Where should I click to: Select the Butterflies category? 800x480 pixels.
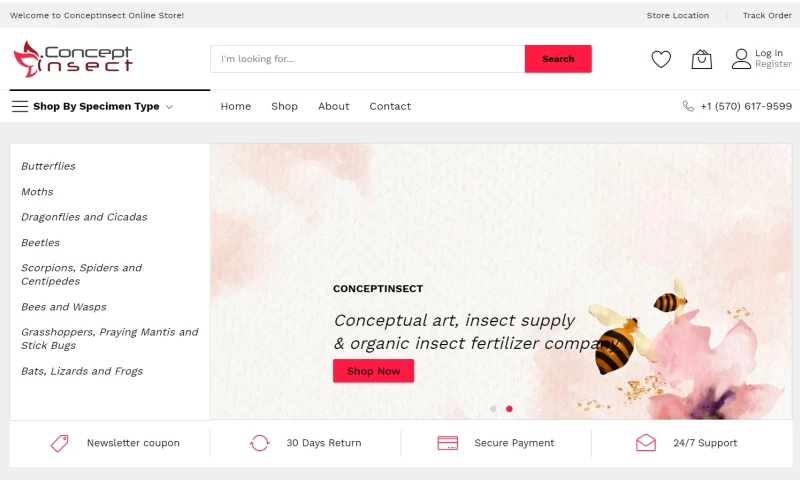[48, 166]
